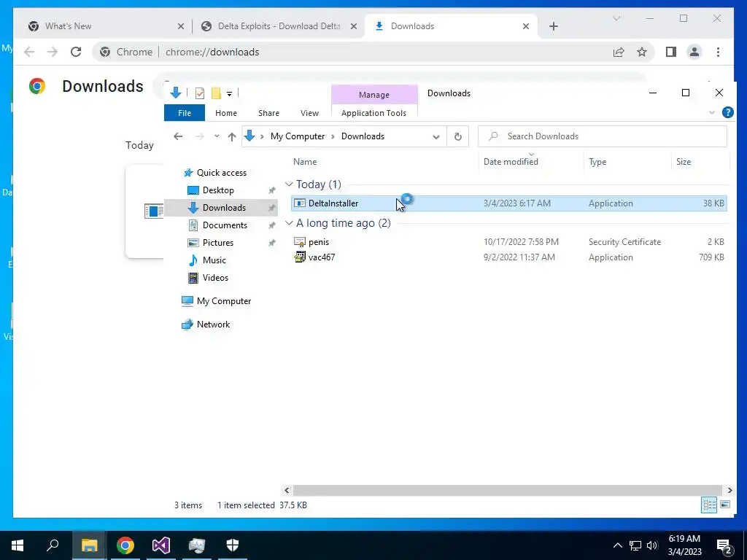Open Pictures in navigation pane
Screen dimensions: 747x560
coord(217,243)
